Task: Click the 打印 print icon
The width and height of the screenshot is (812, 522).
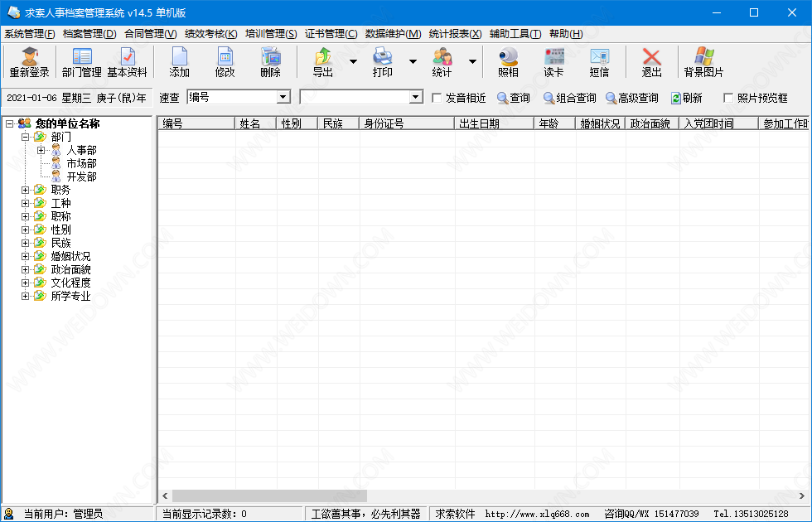Action: [382, 62]
